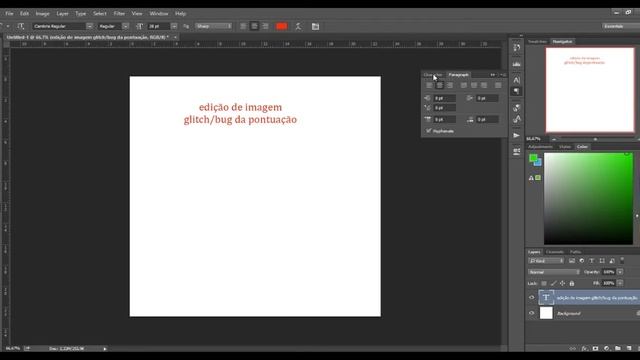Screen dimensions: 640x360
Task: Open the File menu
Action: pyautogui.click(x=9, y=13)
